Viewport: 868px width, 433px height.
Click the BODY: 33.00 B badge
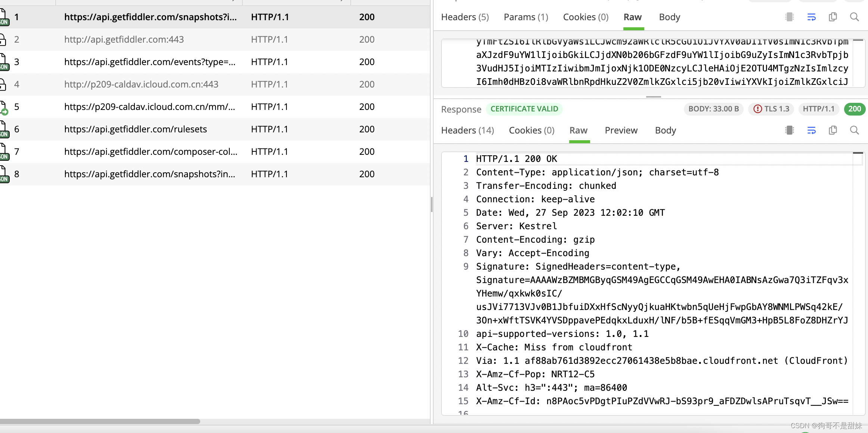point(713,109)
